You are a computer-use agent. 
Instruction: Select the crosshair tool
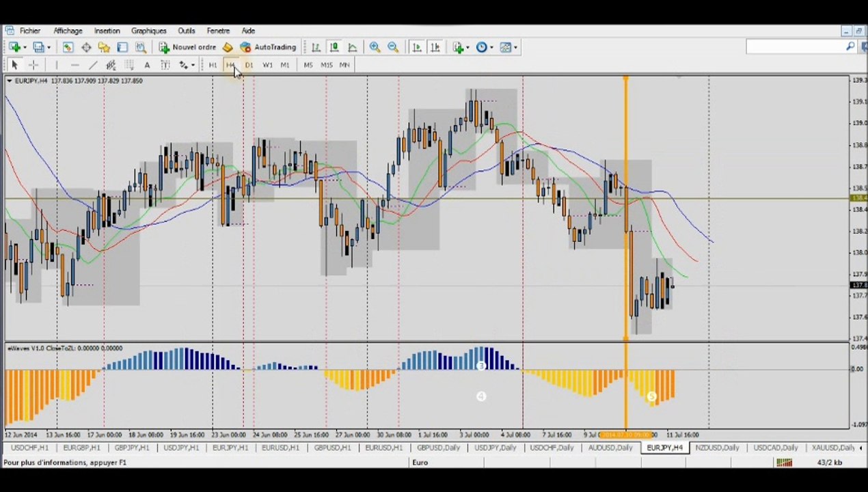pos(33,65)
